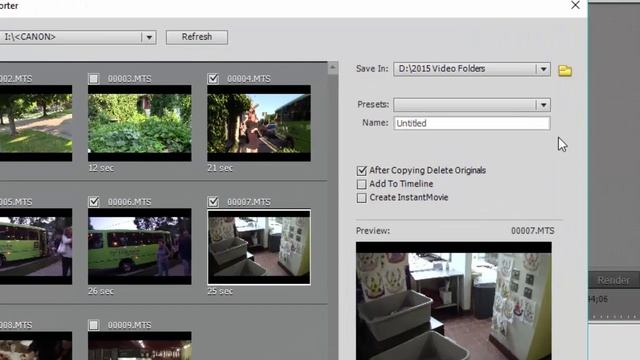Uncheck the 00006.MTS clip checkbox
Image resolution: width=640 pixels, height=360 pixels.
click(94, 202)
